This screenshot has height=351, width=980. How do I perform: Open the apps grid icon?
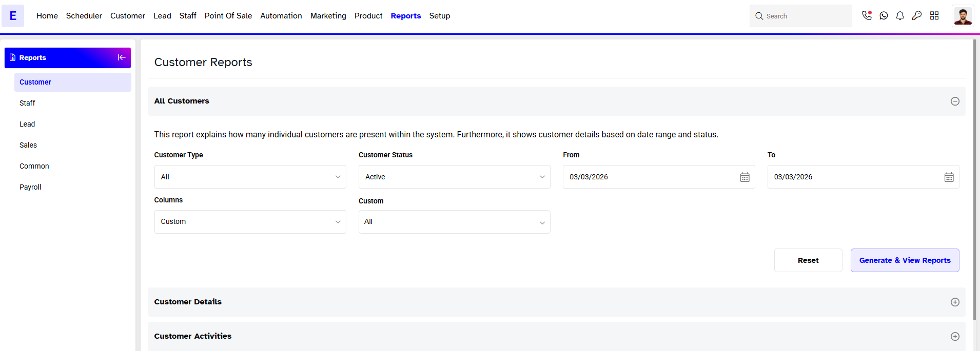(934, 16)
